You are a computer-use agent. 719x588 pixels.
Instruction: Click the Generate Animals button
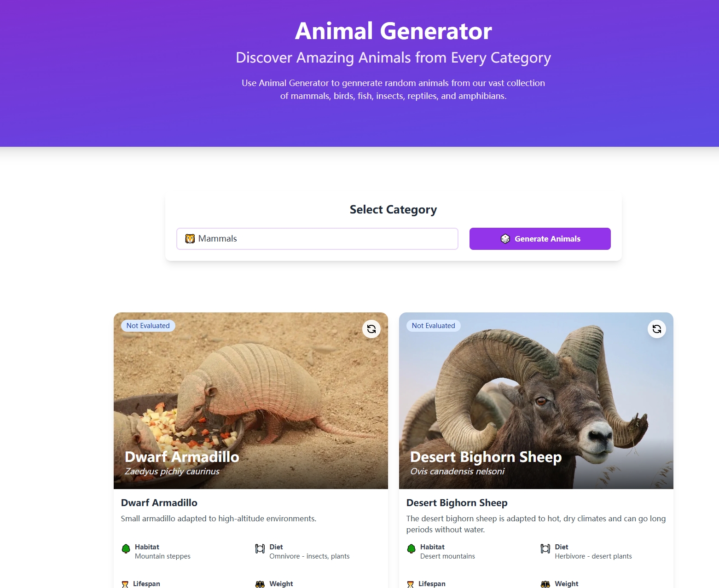(x=540, y=239)
